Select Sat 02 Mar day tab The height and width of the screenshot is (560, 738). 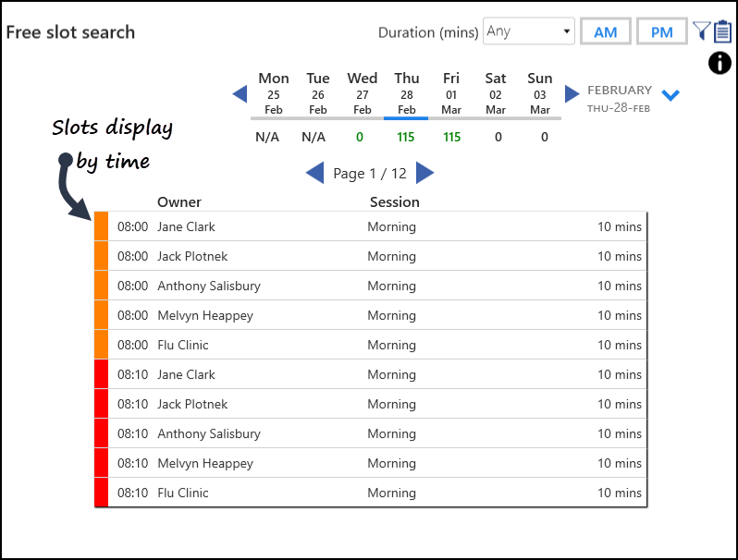point(496,93)
